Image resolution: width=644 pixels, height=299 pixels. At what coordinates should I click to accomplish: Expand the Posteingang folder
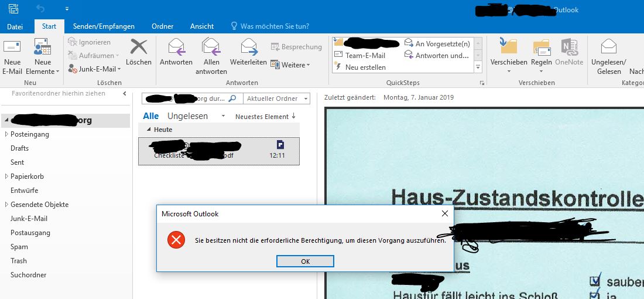point(6,134)
